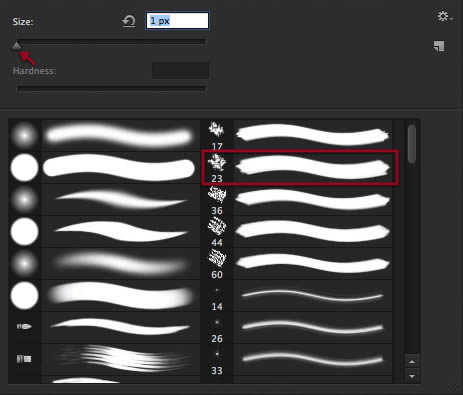Click the scrollbar down arrow
This screenshot has width=463, height=395.
tap(412, 376)
